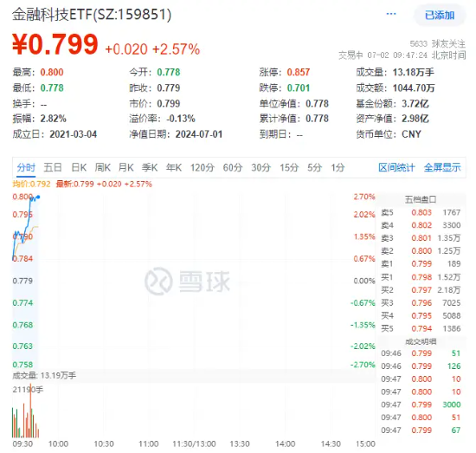Click the 五档盘口 panel header
The height and width of the screenshot is (453, 476).
click(421, 199)
